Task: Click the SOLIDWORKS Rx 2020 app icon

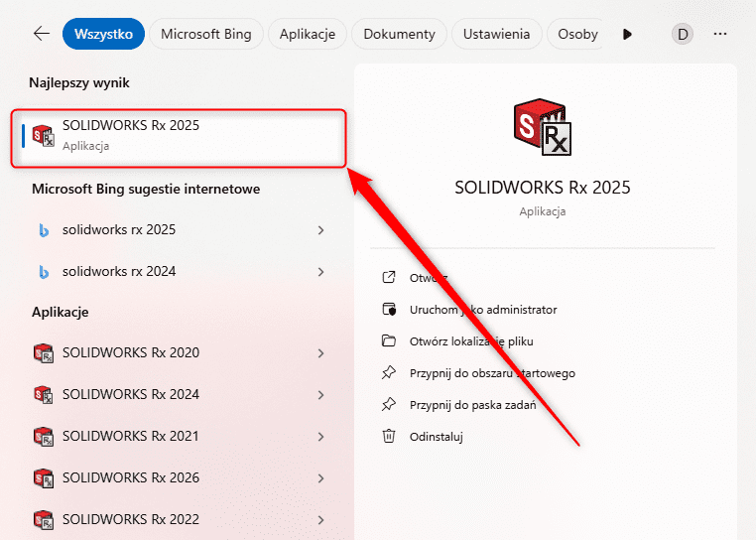Action: [43, 353]
